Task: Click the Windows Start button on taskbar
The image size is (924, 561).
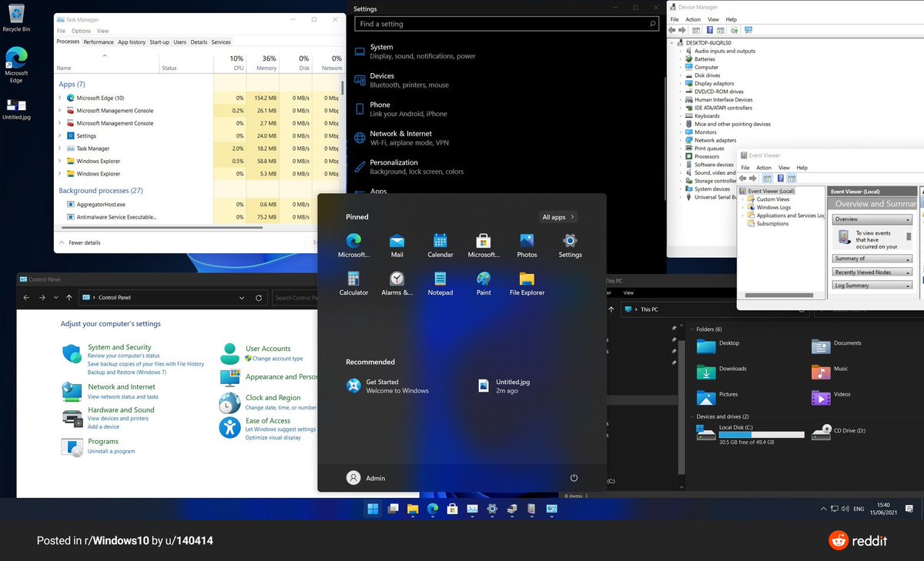Action: [x=373, y=509]
